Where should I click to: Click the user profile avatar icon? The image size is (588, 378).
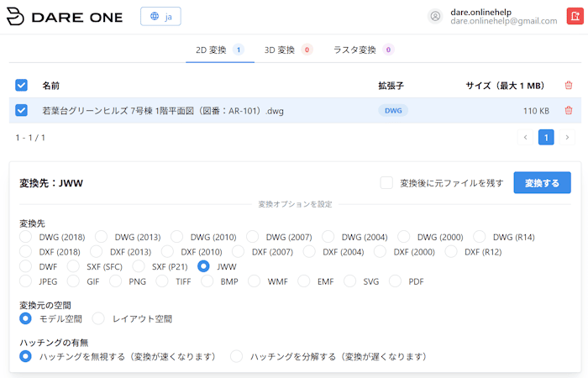click(435, 17)
